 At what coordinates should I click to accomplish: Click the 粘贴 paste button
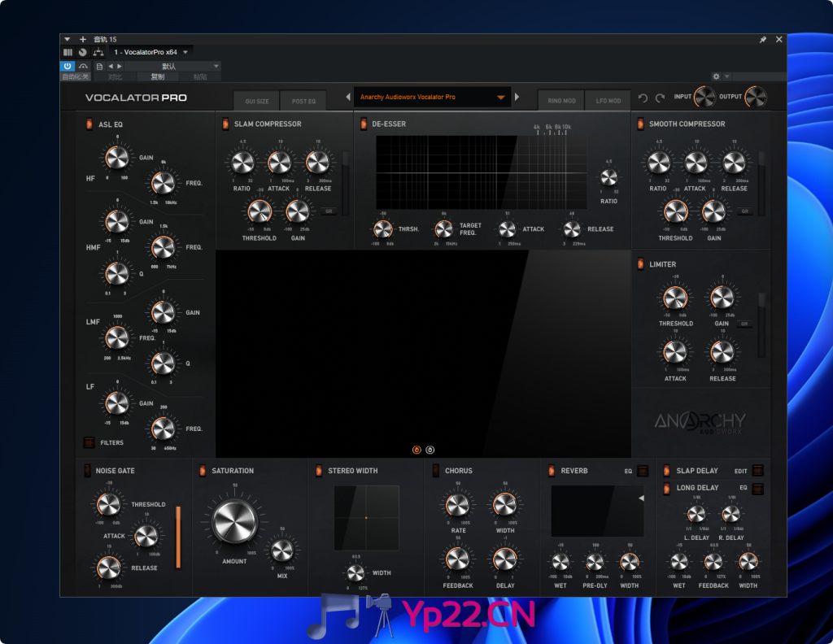200,77
